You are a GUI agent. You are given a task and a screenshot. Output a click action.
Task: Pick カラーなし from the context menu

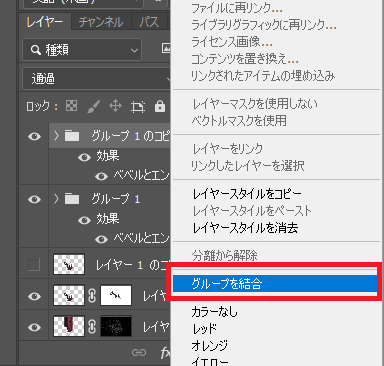pyautogui.click(x=214, y=312)
